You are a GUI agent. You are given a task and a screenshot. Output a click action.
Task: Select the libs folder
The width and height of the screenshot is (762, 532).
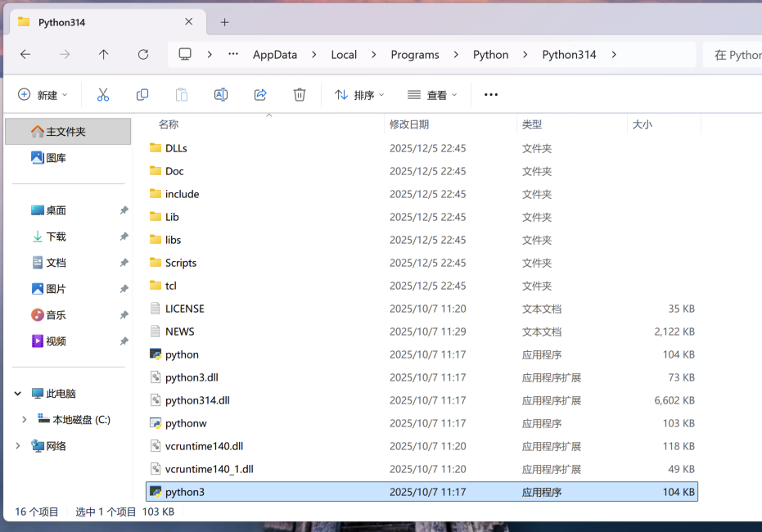point(422,240)
